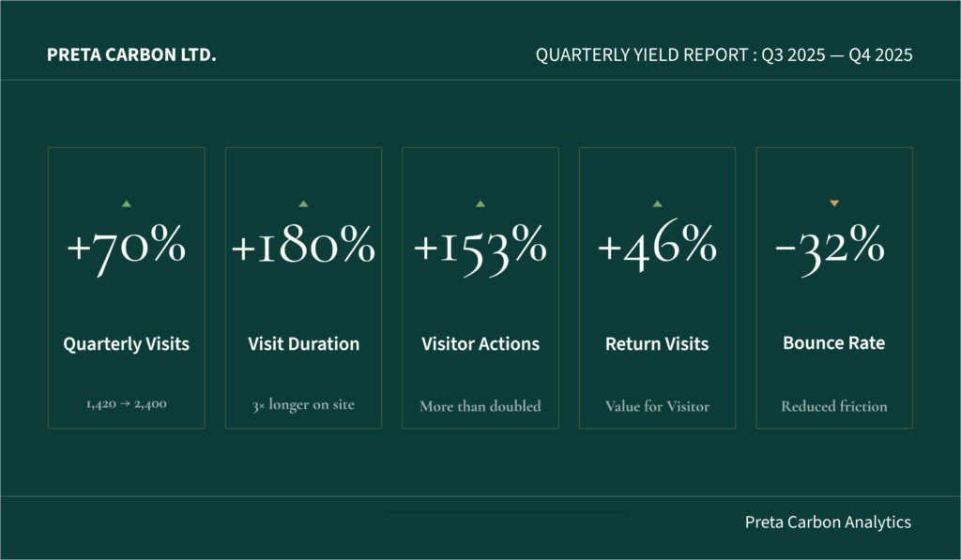Click the up triangle above +180%
The height and width of the screenshot is (560, 961).
tap(303, 204)
